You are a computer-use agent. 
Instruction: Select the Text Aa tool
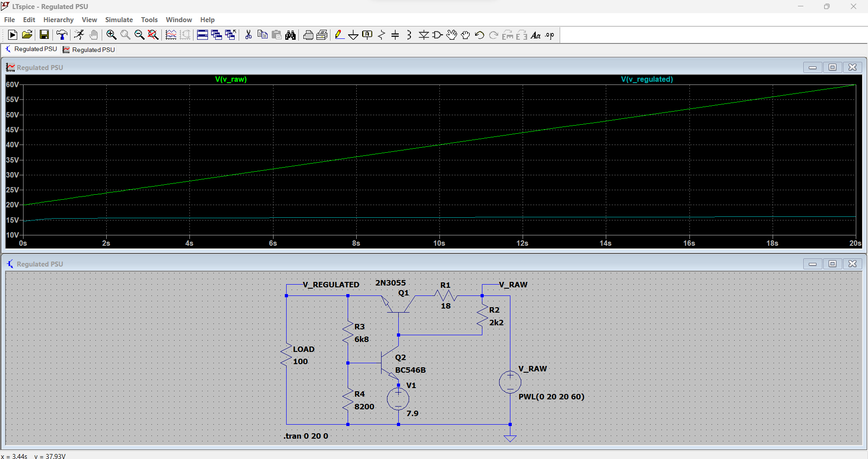536,35
